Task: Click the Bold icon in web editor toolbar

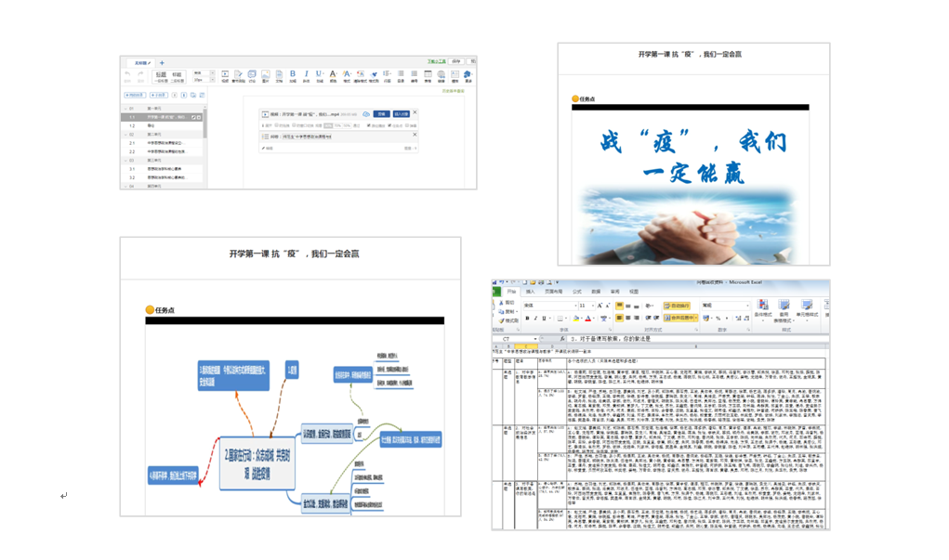Action: point(293,74)
